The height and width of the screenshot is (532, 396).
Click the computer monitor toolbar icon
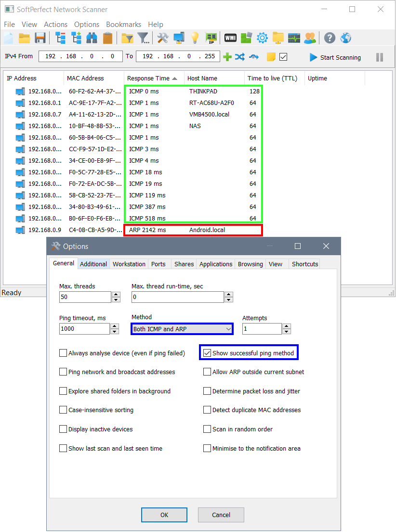coord(179,38)
